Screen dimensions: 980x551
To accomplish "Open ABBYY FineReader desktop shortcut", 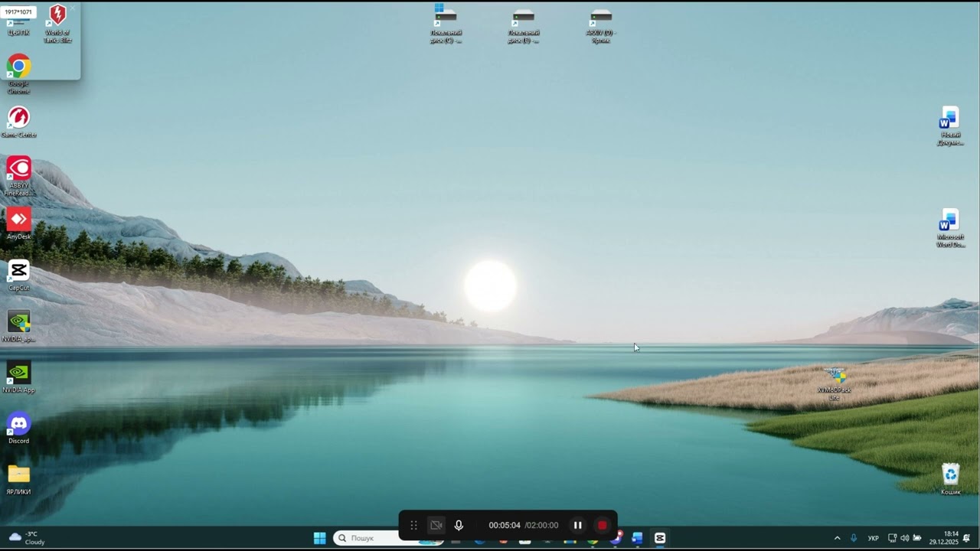I will [18, 176].
